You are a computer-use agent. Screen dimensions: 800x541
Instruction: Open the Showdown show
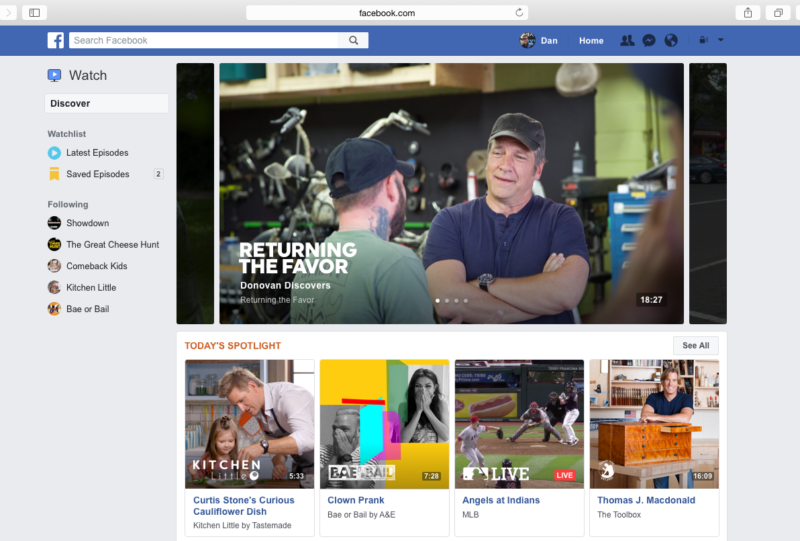[87, 223]
